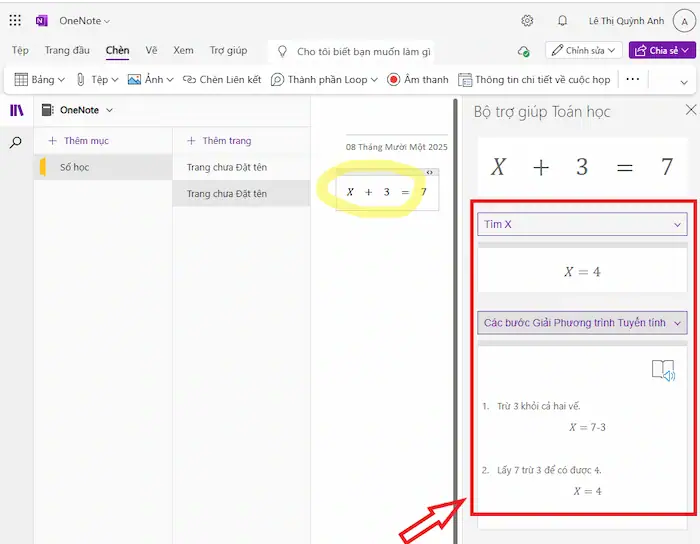The height and width of the screenshot is (544, 700).
Task: Click the account avatar circle
Action: pyautogui.click(x=683, y=20)
